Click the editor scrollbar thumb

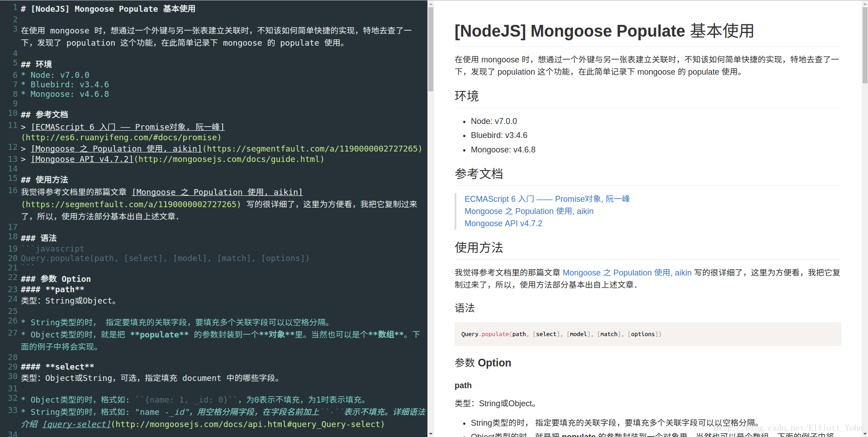coord(431,49)
